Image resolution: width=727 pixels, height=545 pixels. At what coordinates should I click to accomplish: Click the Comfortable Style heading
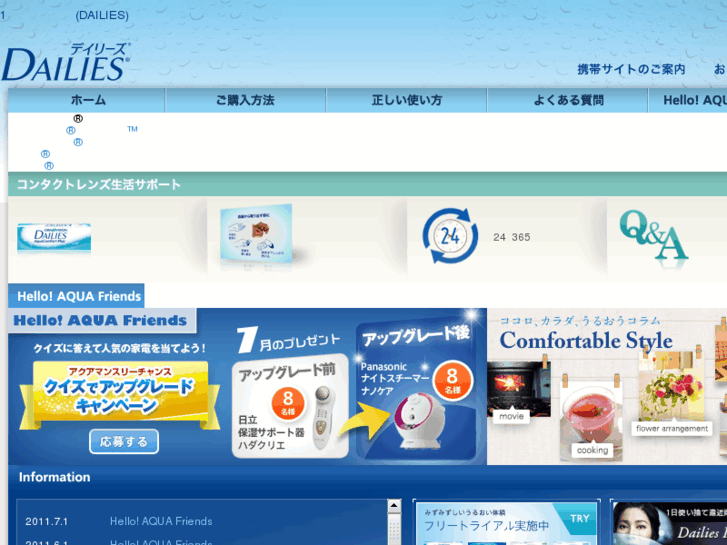click(x=586, y=341)
